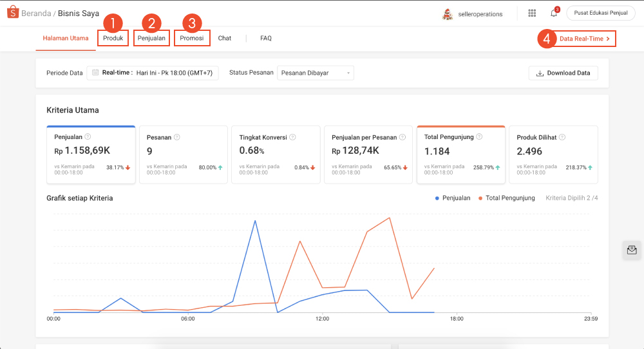Click the help icon next to Tingkat Konversi

[x=292, y=137]
